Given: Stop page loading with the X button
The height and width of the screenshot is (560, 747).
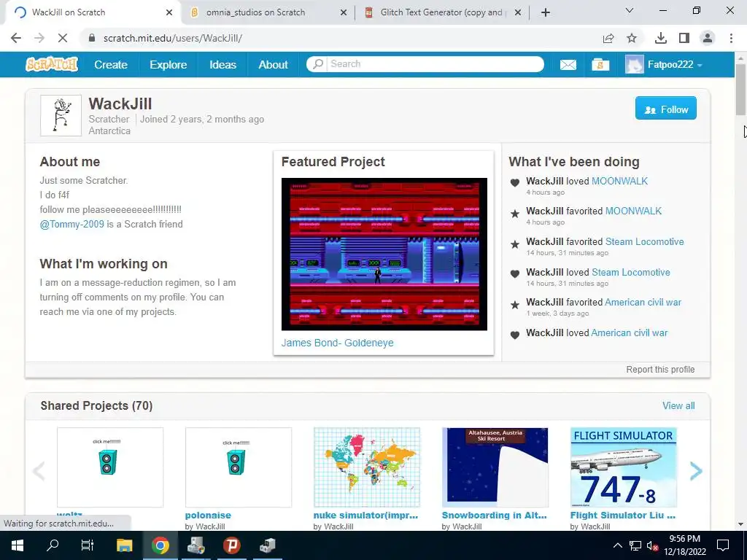Looking at the screenshot, I should (x=63, y=38).
